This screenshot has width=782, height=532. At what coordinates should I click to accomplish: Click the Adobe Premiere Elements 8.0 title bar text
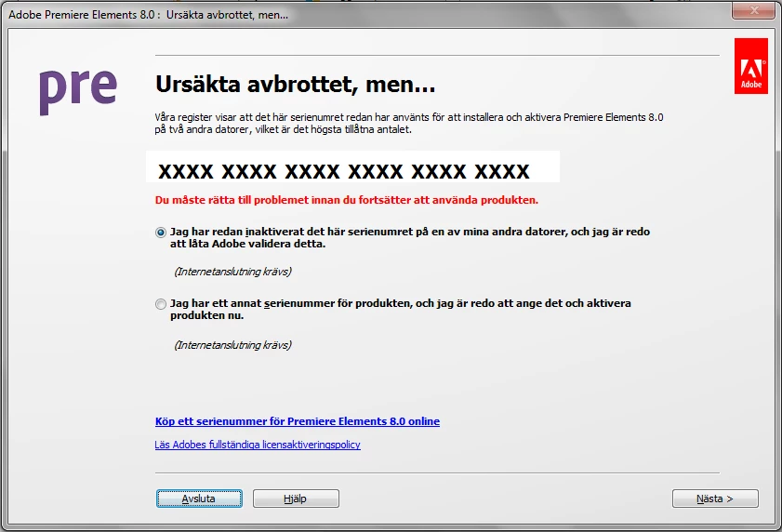point(148,15)
